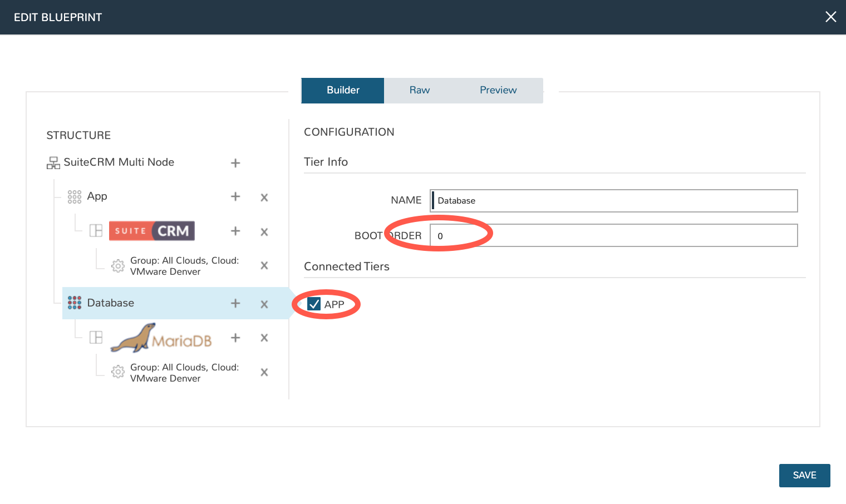
Task: Remove the config under SuiteCRM instance
Action: coord(264,266)
